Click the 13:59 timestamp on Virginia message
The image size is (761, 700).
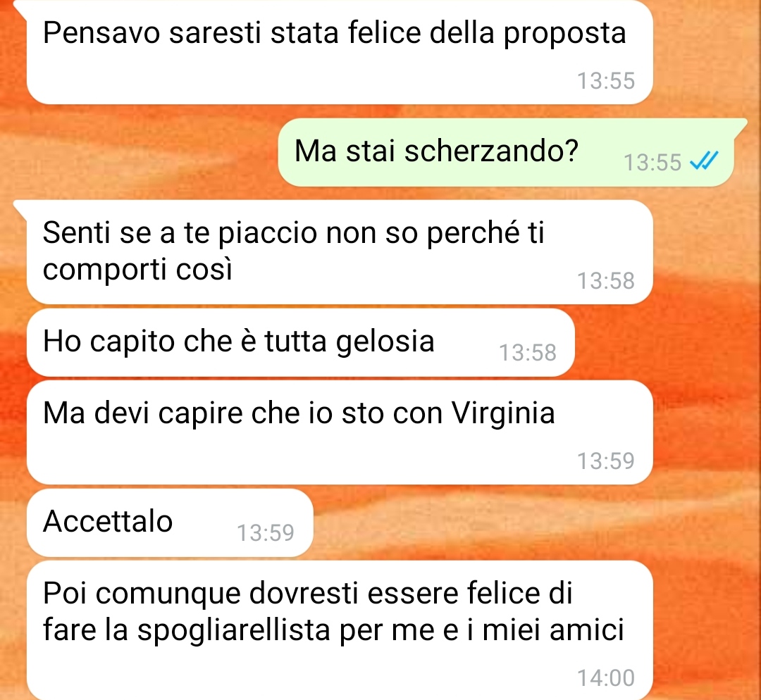tap(606, 461)
